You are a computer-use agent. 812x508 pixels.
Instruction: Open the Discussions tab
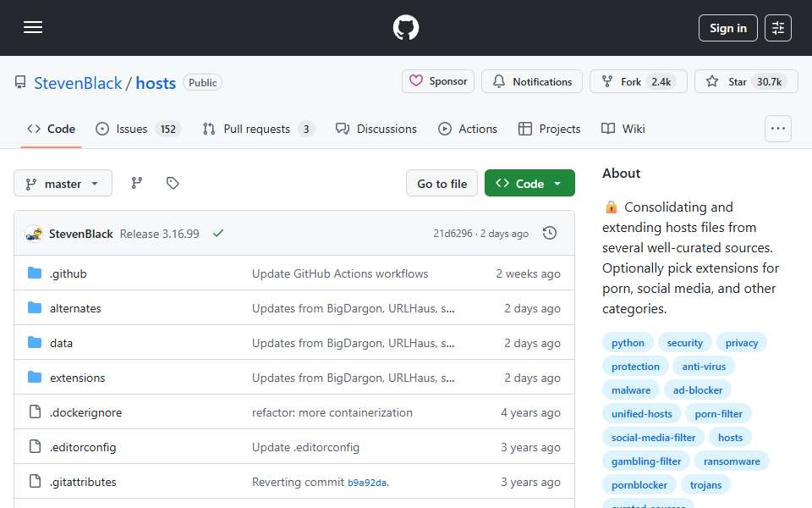(376, 129)
